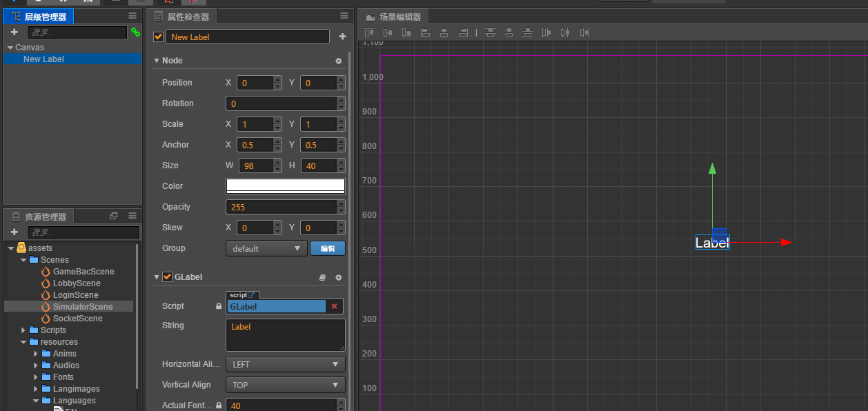The width and height of the screenshot is (868, 411).
Task: Select LoginScene in the assets tree
Action: point(76,295)
